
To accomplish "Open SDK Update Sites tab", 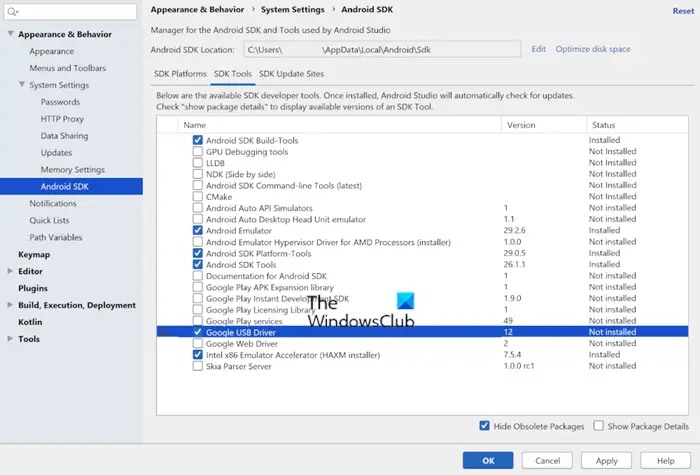I will 292,74.
